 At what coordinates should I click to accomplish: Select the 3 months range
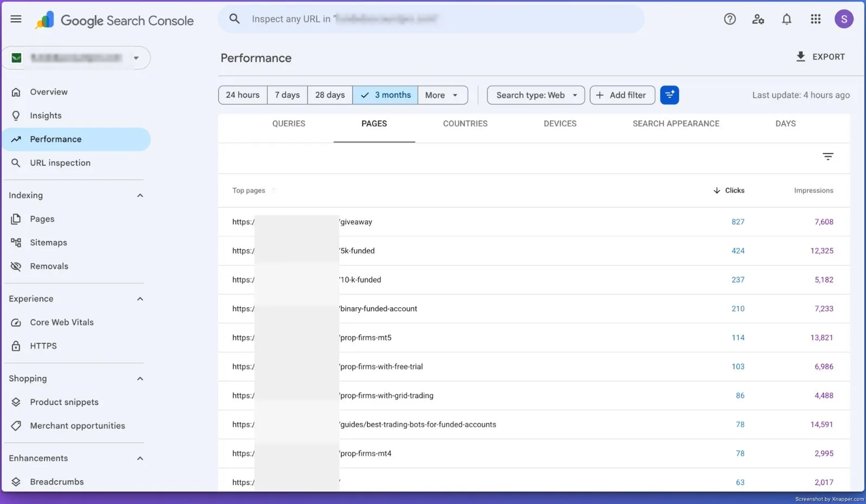click(385, 95)
